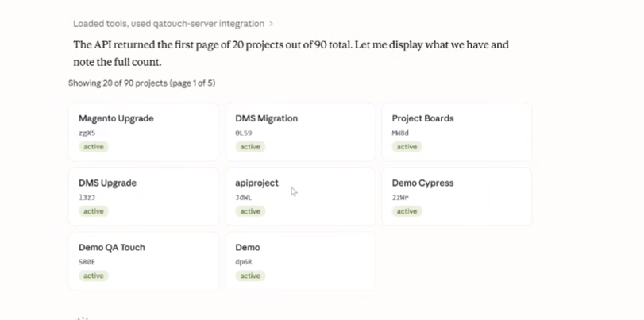
Task: Click the active badge under DMS Upgrade
Action: pos(94,211)
